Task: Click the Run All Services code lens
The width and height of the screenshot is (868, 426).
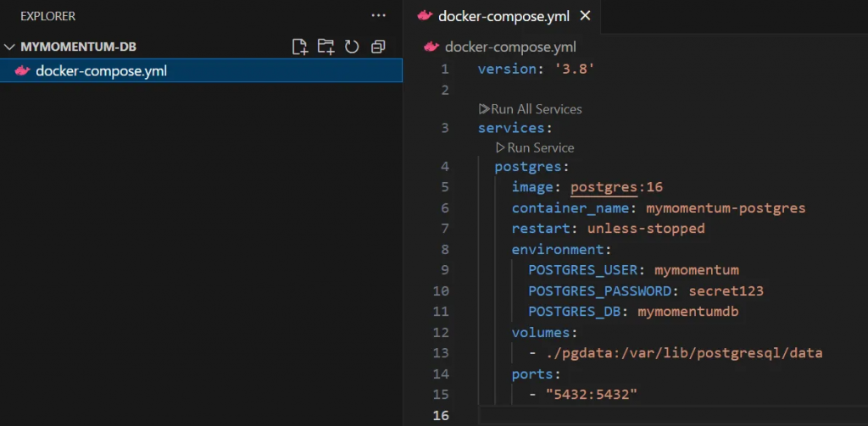Action: coord(531,109)
